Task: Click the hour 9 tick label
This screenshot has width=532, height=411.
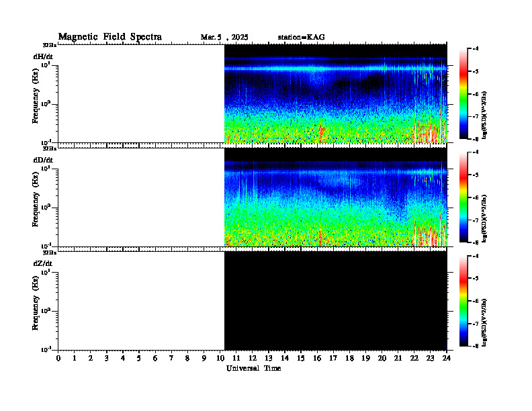Action: tap(204, 359)
